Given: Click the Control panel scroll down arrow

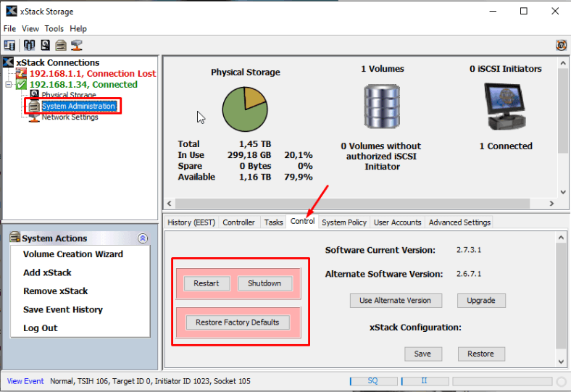Looking at the screenshot, I should (x=561, y=362).
